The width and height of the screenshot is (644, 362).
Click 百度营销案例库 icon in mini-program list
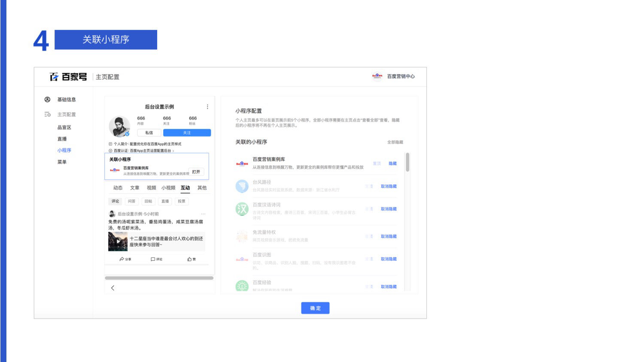click(242, 163)
